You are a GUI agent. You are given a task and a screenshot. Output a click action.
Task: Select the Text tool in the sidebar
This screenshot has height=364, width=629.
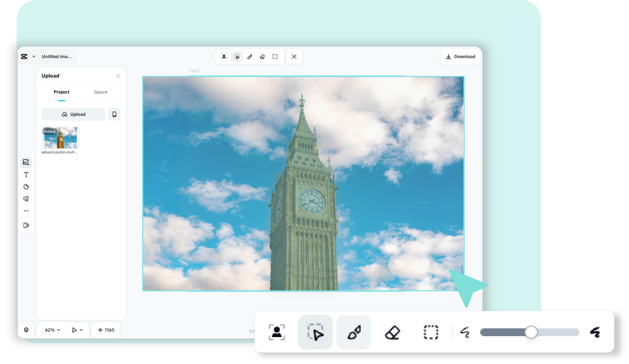click(26, 175)
